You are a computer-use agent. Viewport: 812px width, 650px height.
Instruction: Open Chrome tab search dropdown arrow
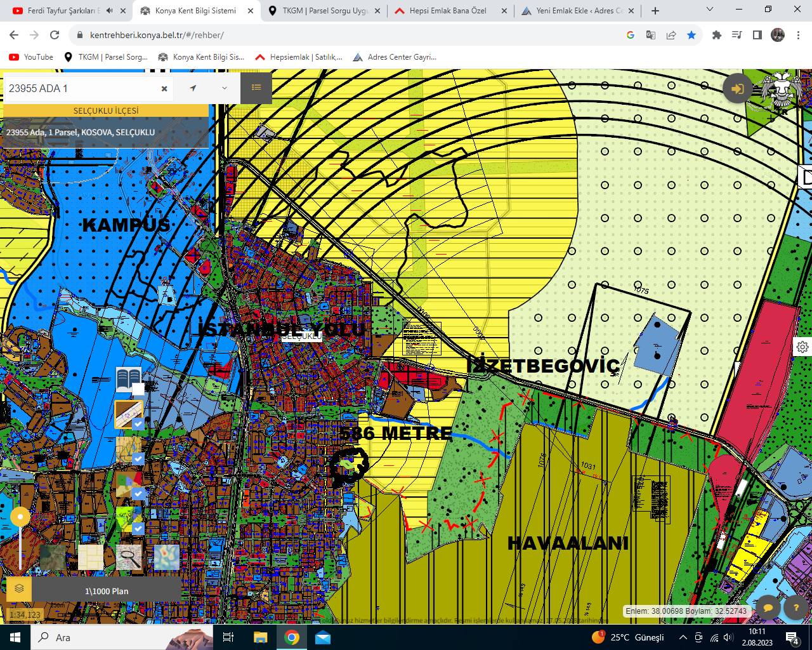(x=710, y=10)
